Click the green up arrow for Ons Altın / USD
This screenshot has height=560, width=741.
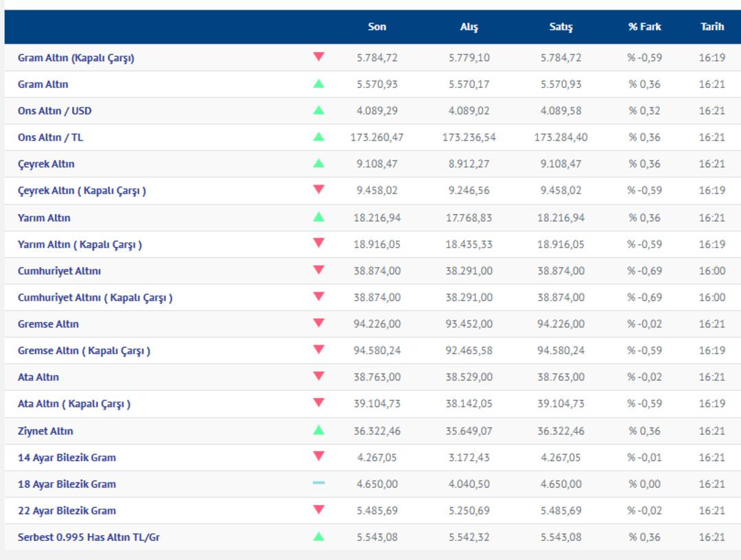[318, 110]
